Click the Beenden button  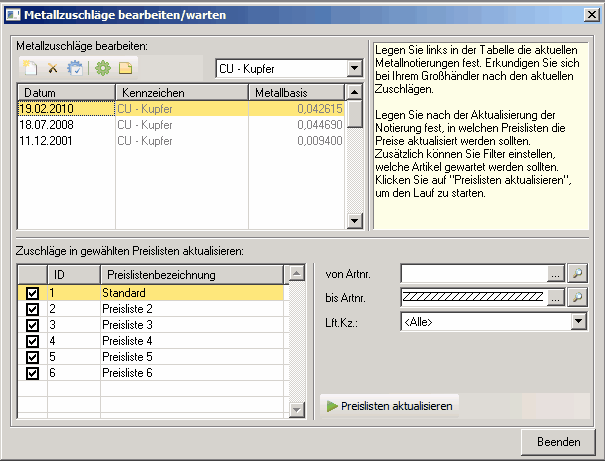click(x=558, y=441)
